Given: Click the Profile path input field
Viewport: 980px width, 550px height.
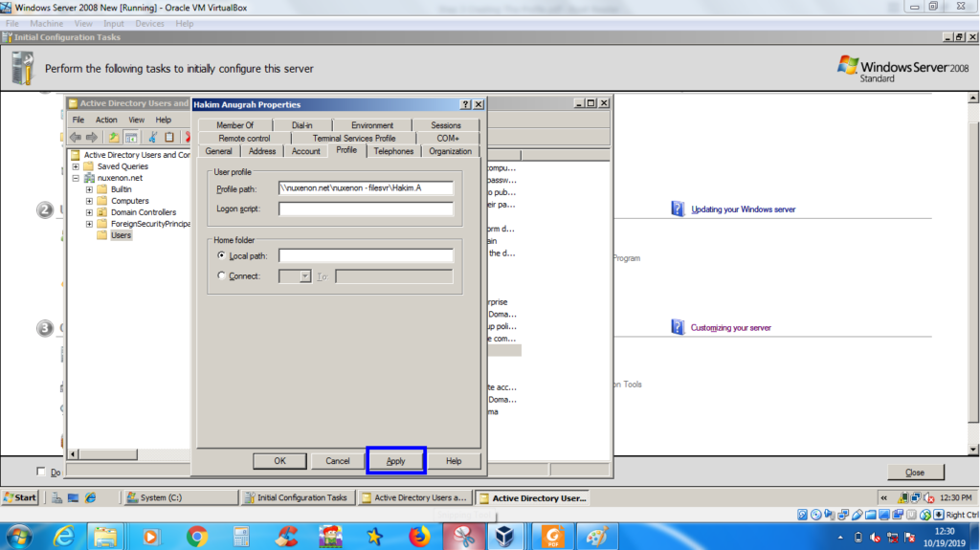Looking at the screenshot, I should (366, 188).
